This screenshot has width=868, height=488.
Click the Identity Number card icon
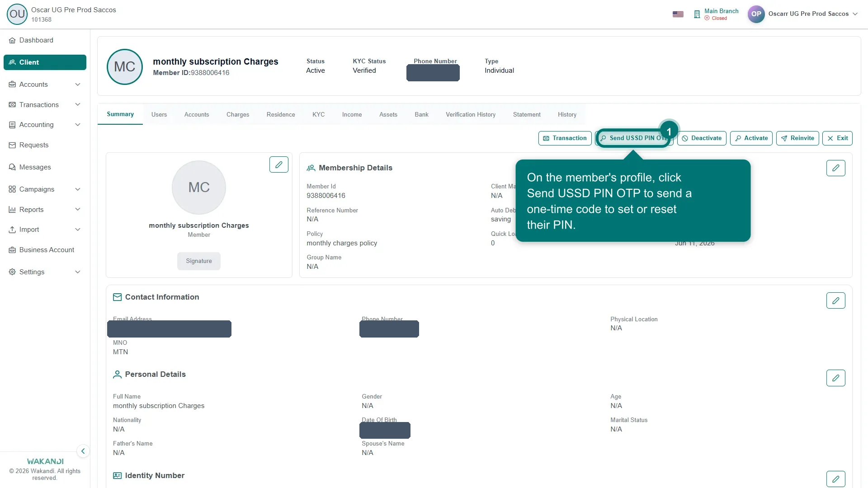118,476
